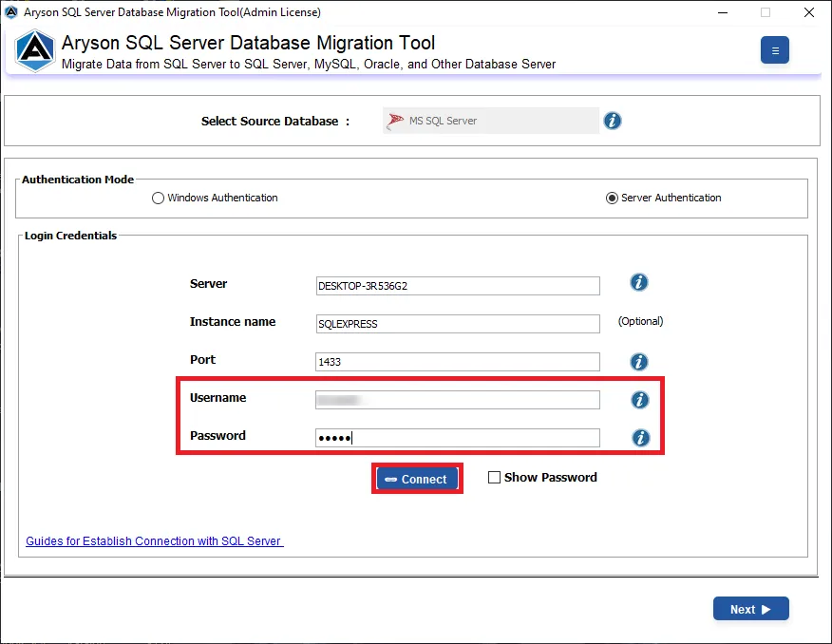
Task: Close the Aryson application window
Action: click(808, 12)
